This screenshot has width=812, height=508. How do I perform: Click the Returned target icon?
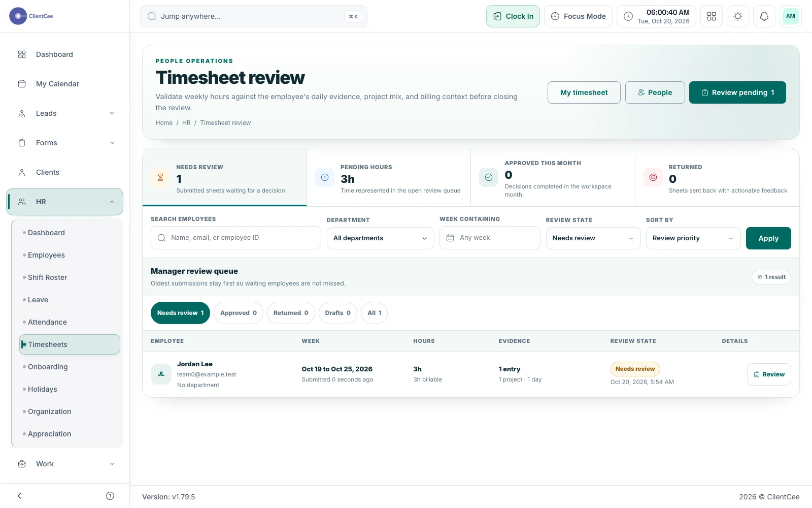653,177
